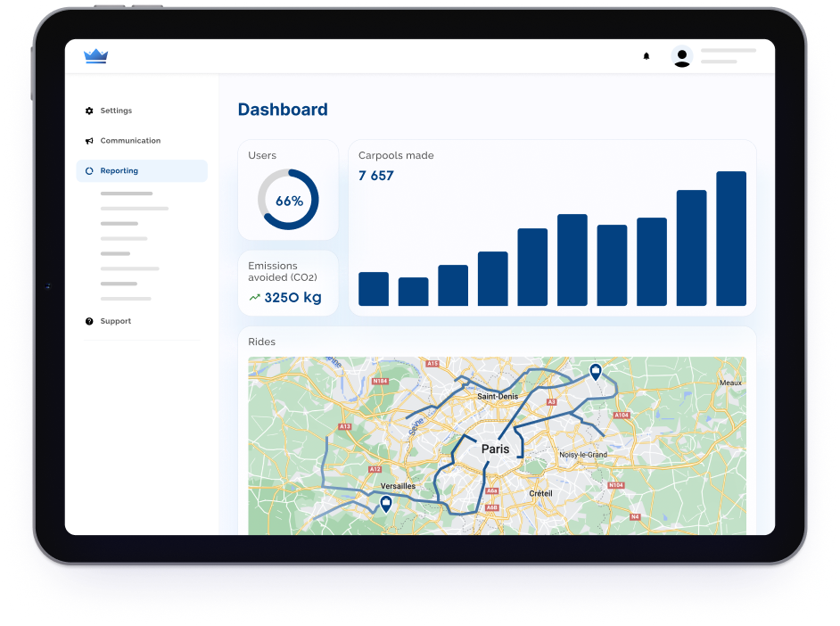The image size is (840, 626).
Task: Go to the Support menu item
Action: tap(116, 321)
